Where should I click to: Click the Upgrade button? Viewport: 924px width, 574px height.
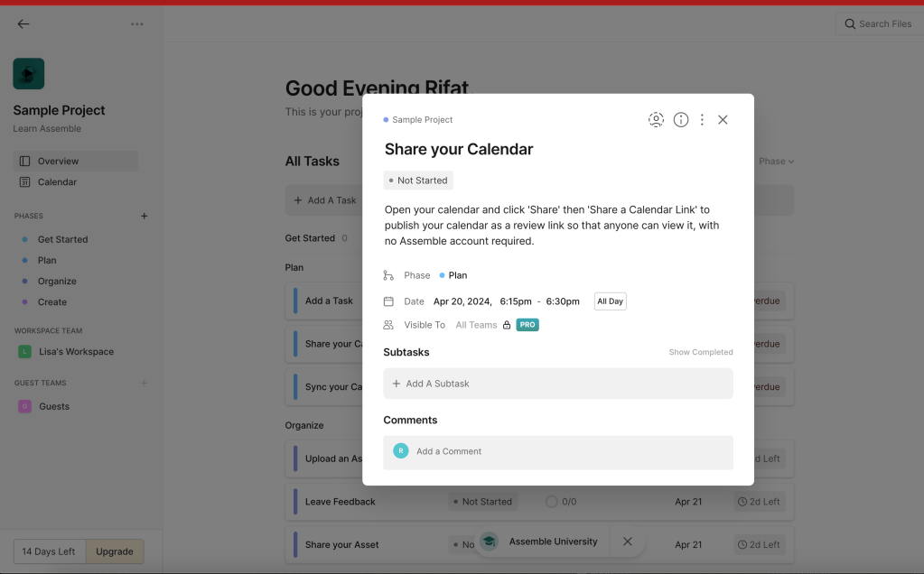tap(115, 551)
